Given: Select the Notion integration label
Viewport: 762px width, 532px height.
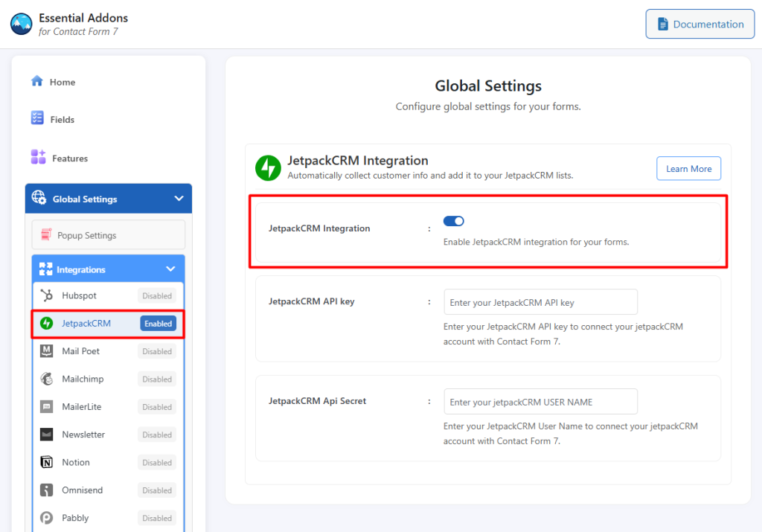Looking at the screenshot, I should 76,462.
